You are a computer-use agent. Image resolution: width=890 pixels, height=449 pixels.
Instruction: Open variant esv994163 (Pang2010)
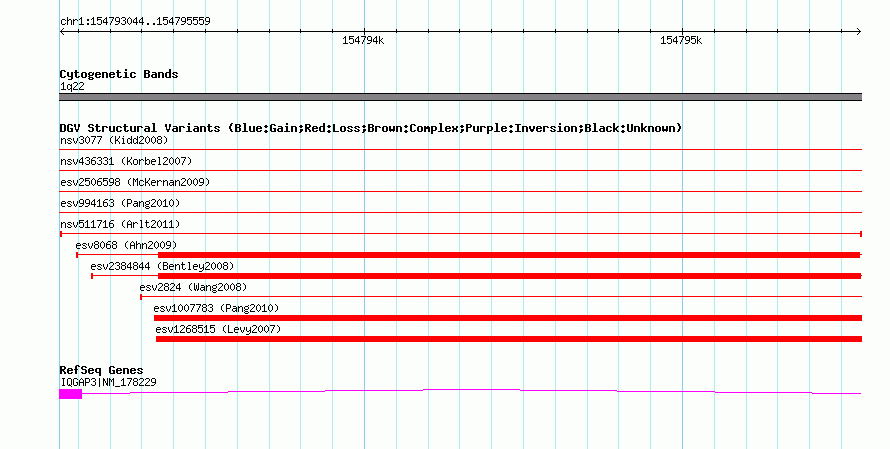pos(120,203)
